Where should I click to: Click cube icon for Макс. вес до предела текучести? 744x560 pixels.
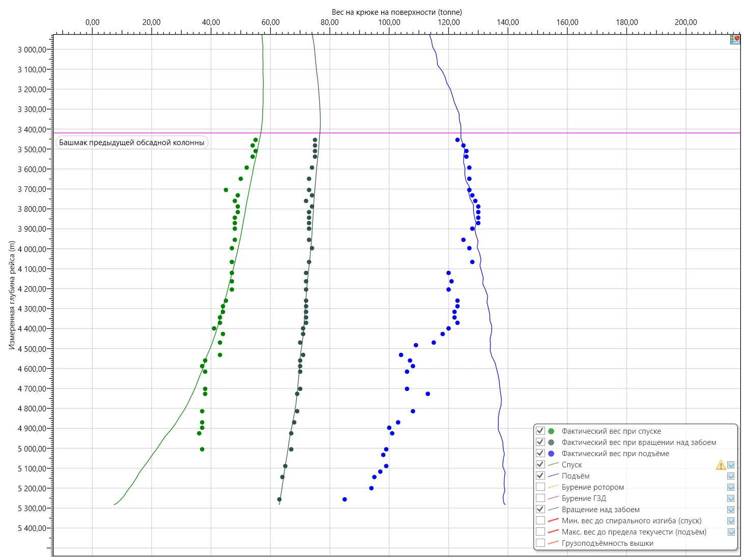click(x=731, y=532)
